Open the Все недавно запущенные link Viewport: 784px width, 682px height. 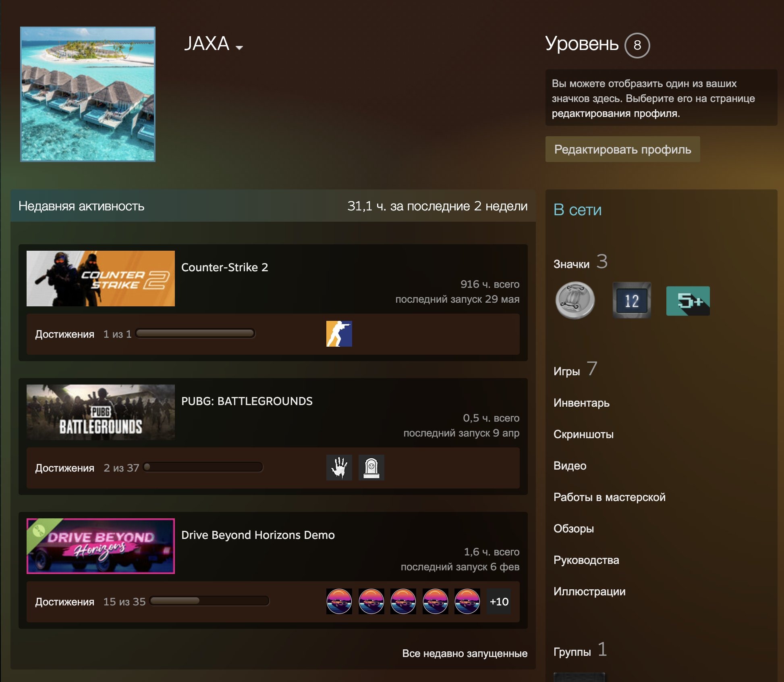click(465, 653)
